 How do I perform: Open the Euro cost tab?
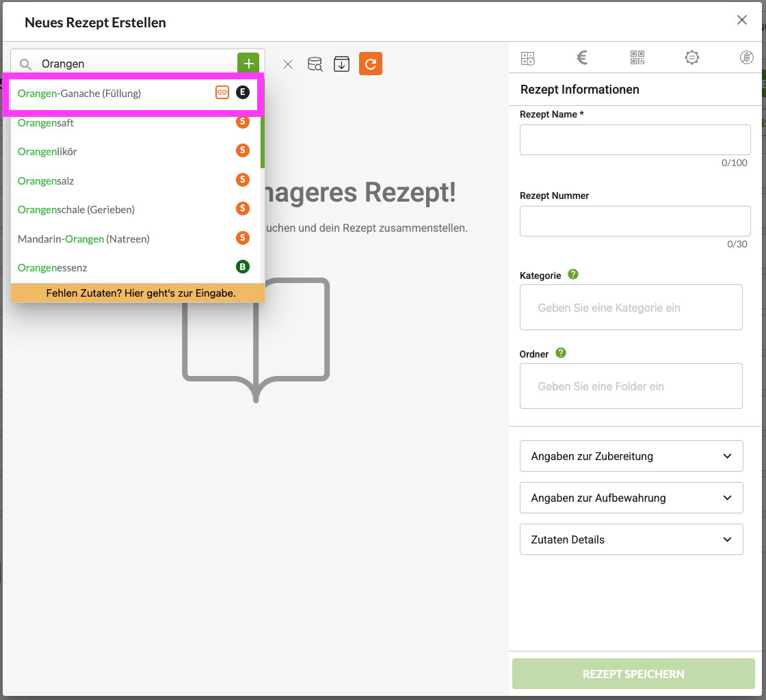click(582, 58)
